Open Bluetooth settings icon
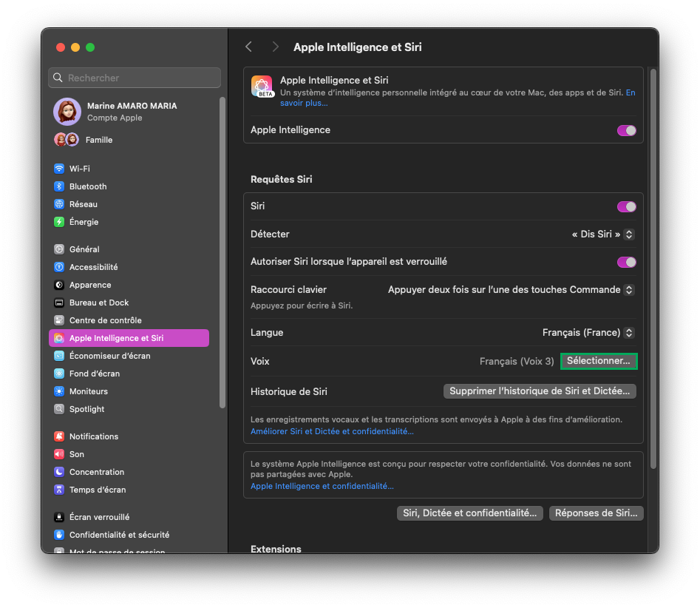Screen dimensions: 700x608 click(x=59, y=186)
